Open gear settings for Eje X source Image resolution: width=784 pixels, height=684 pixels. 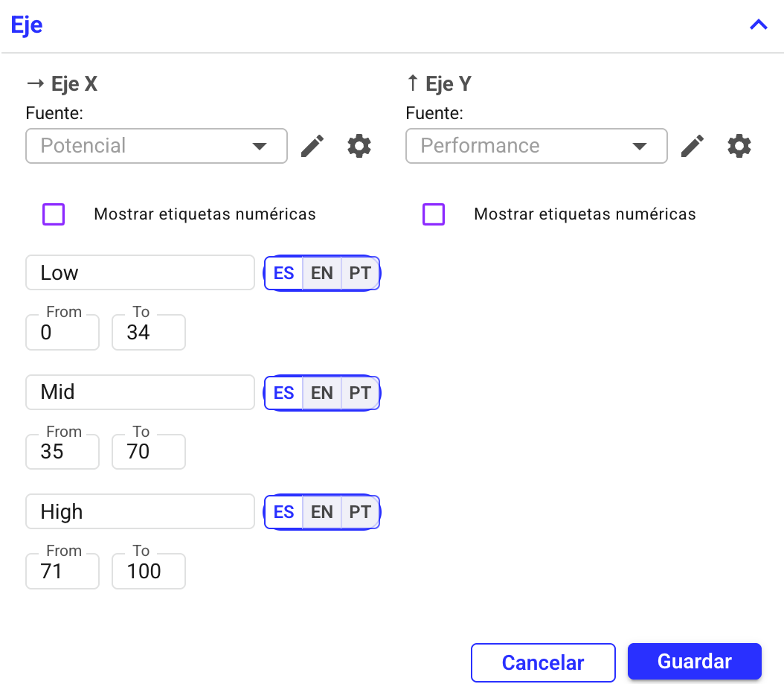tap(359, 146)
